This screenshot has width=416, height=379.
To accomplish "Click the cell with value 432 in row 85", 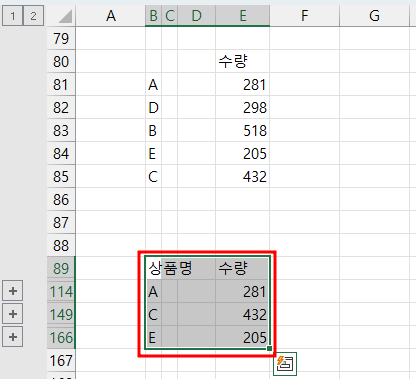I will [x=243, y=176].
